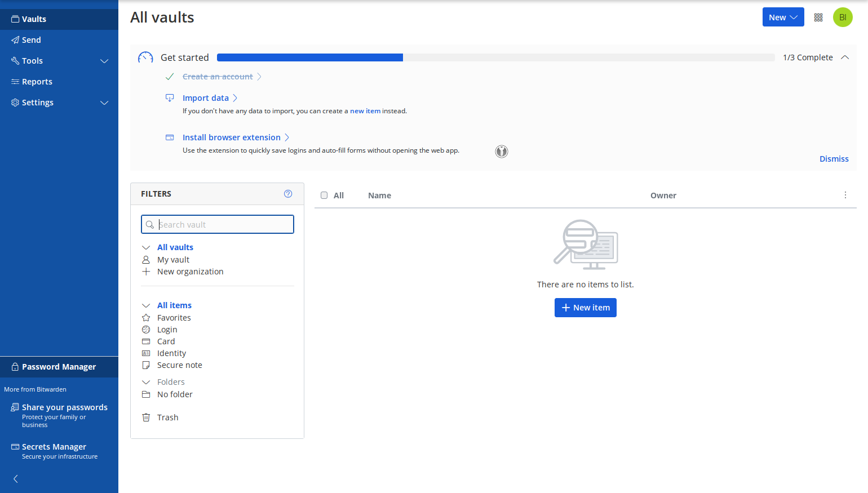Open the Vaults sidebar section
868x493 pixels.
59,19
